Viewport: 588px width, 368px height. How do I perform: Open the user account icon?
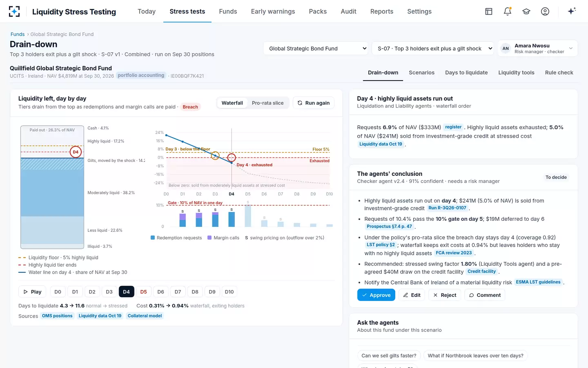(545, 11)
